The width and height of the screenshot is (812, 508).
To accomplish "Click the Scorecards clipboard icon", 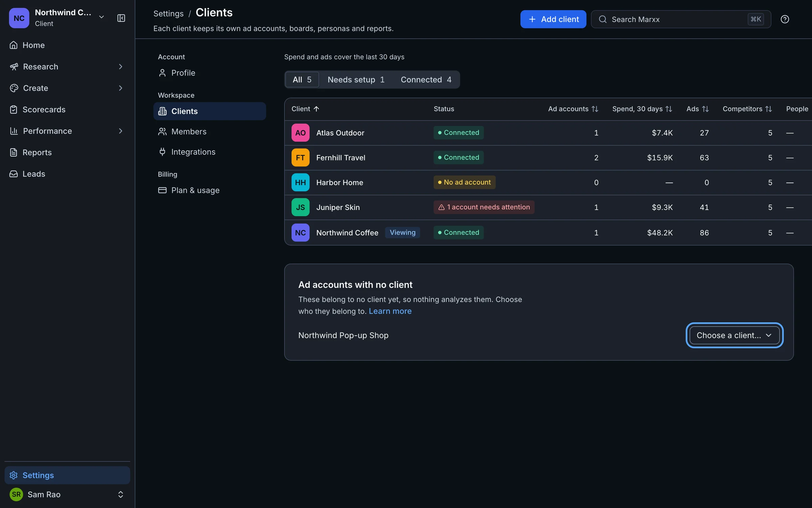I will tap(14, 109).
